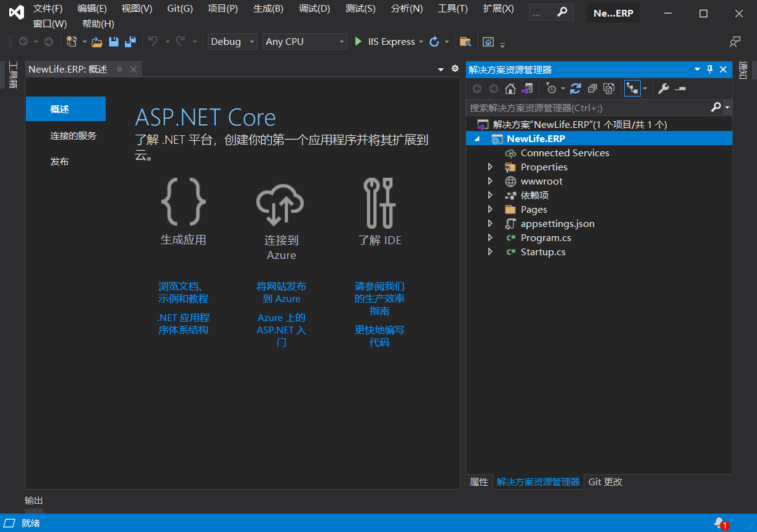
Task: Open the 文件(F) menu
Action: [x=48, y=9]
